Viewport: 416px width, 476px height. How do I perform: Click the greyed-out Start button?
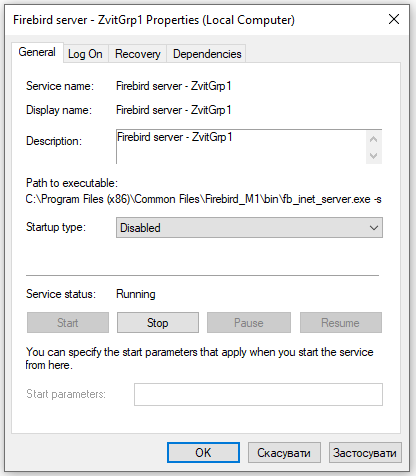tap(68, 322)
